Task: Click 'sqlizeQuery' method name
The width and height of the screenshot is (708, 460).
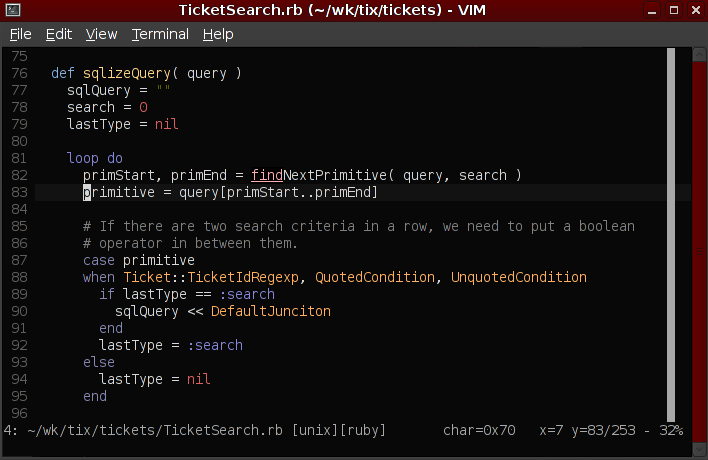Action: (x=126, y=73)
